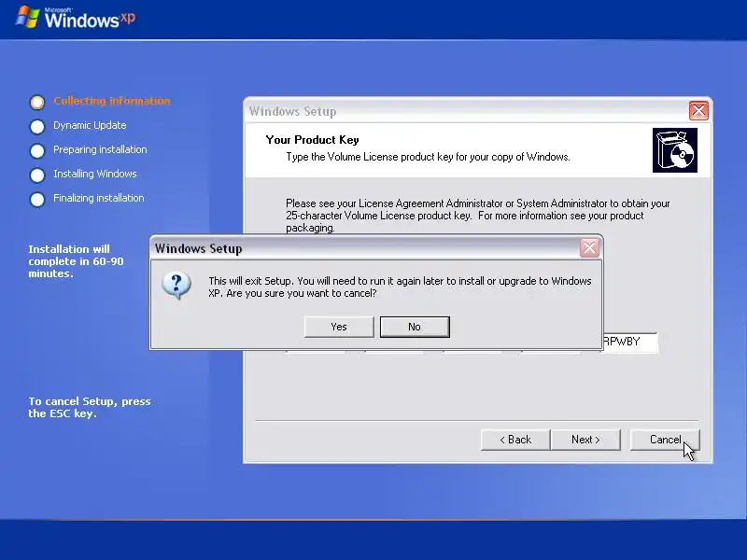Click the Next > button
The height and width of the screenshot is (560, 747).
coord(585,440)
